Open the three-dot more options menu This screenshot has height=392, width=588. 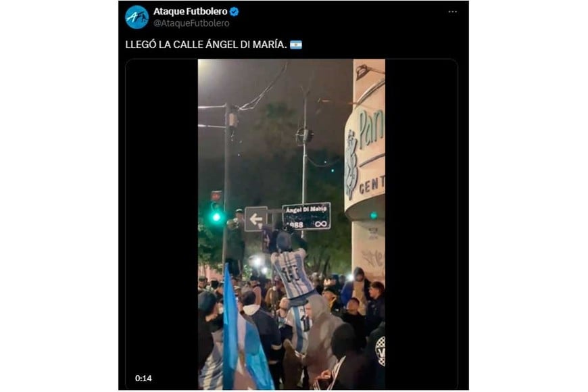453,11
